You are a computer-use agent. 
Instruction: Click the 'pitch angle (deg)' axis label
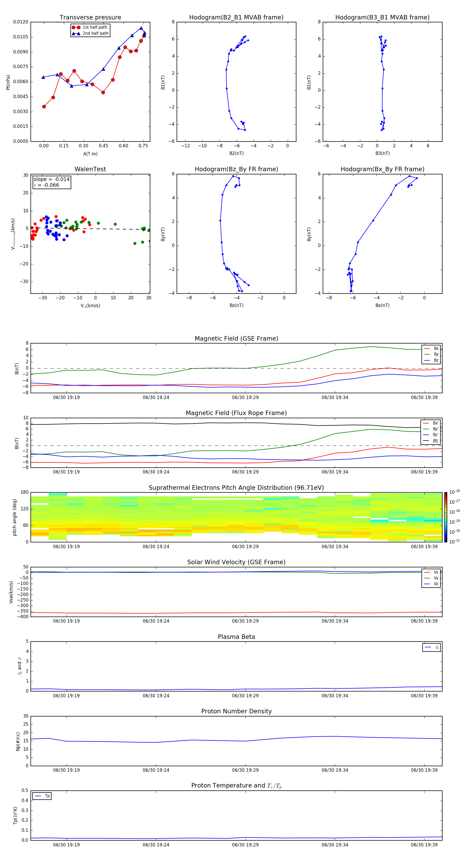click(x=14, y=517)
